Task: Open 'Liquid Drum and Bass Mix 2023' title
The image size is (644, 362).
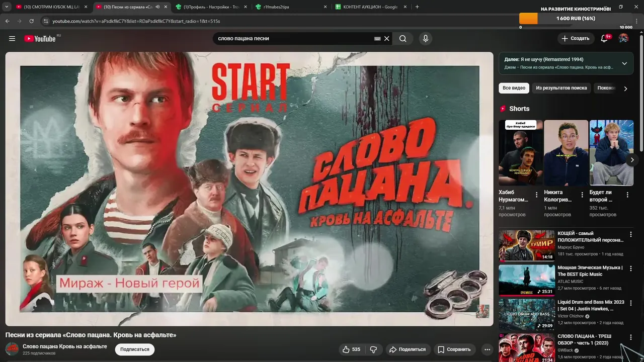Action: point(591,305)
